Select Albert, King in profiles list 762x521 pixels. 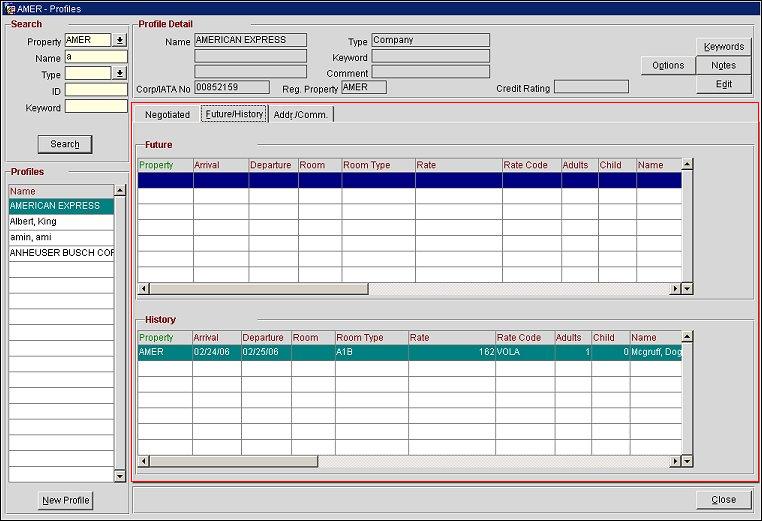tap(60, 222)
